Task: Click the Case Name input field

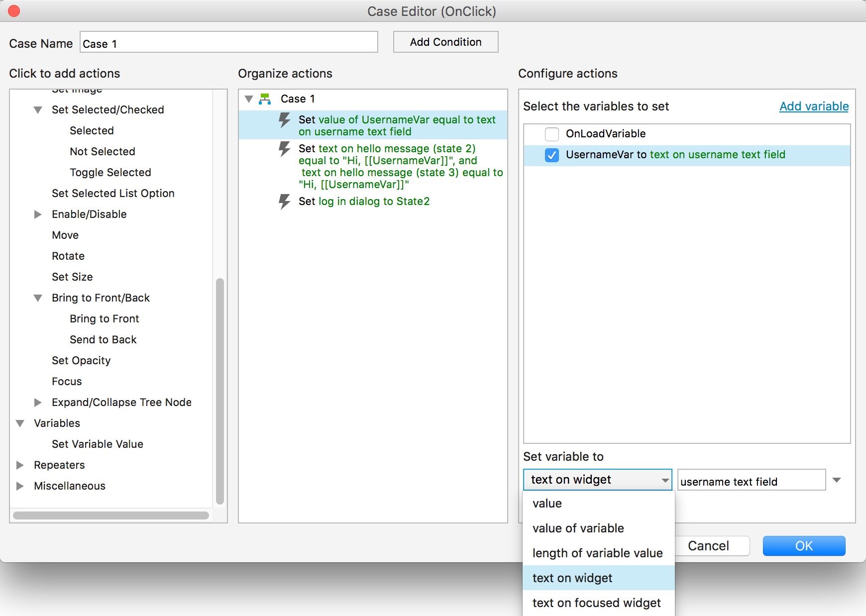Action: tap(229, 42)
